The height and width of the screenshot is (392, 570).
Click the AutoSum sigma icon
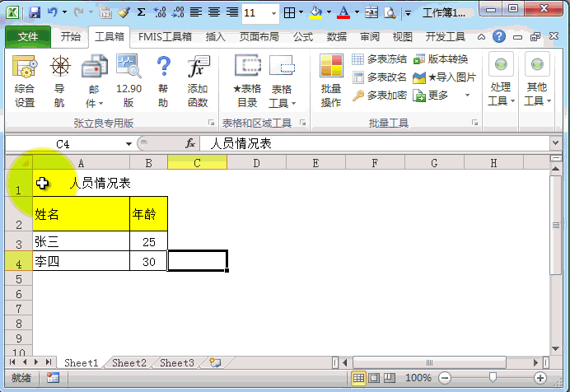click(x=141, y=13)
